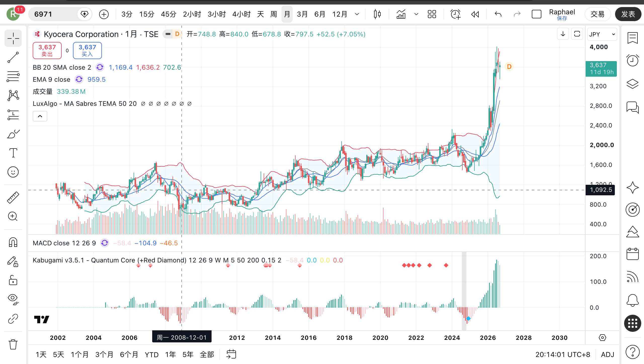Select the trend line drawing tool

click(13, 57)
